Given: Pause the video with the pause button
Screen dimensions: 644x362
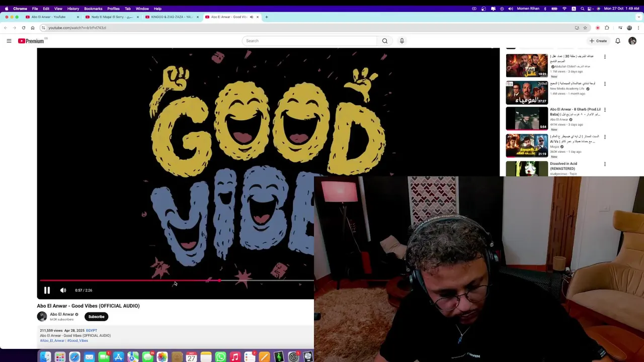Looking at the screenshot, I should [x=47, y=290].
